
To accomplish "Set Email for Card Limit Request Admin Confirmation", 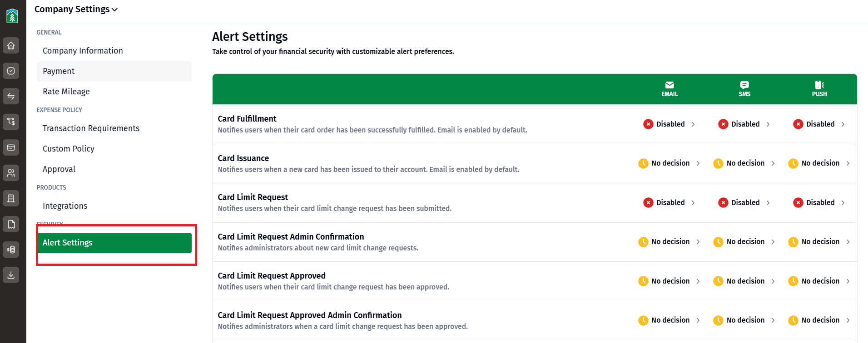I will pos(670,242).
